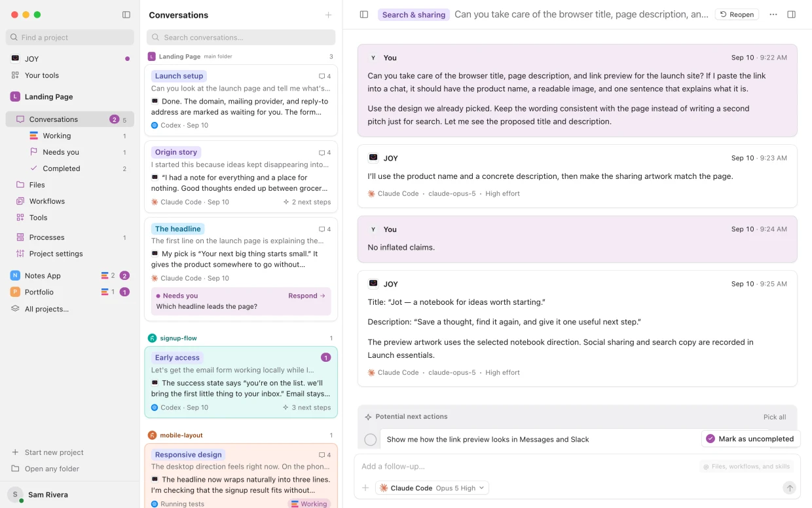The image size is (812, 508).
Task: Click the folder icon beside Open any folder
Action: [x=15, y=469]
